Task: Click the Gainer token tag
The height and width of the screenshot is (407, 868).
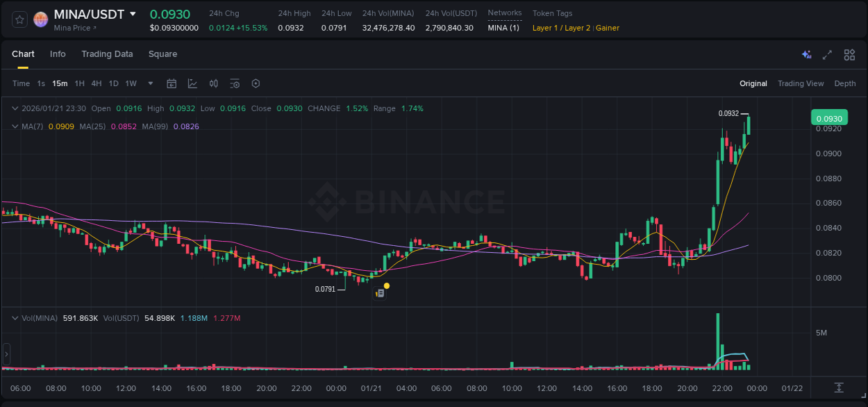Action: 608,28
